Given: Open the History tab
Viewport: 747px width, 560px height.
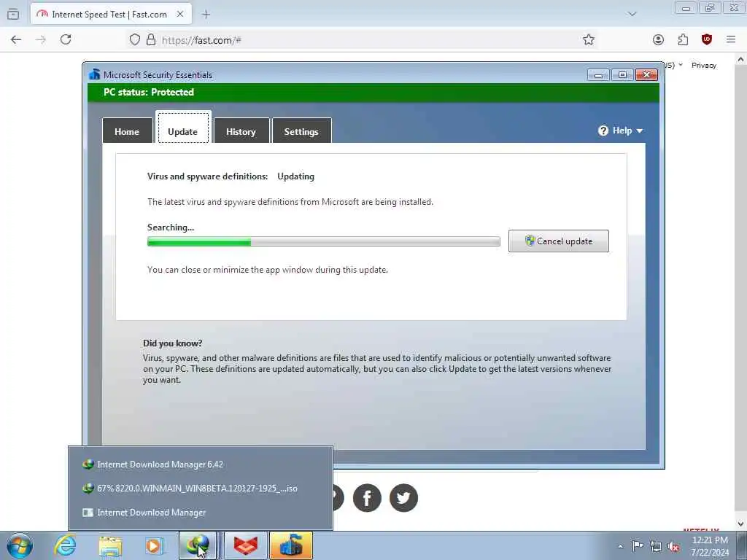Looking at the screenshot, I should [241, 131].
